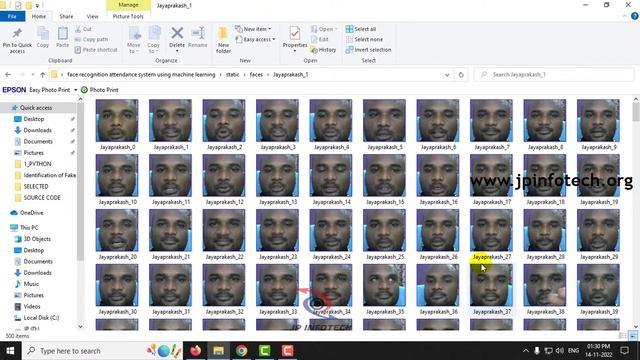
Task: Click Paste shortcut in the ribbon
Action: click(96, 49)
